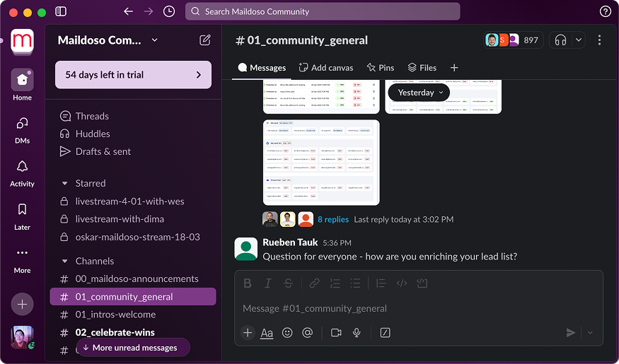619x364 pixels.
Task: Open livestream-with-dima channel
Action: point(133,219)
